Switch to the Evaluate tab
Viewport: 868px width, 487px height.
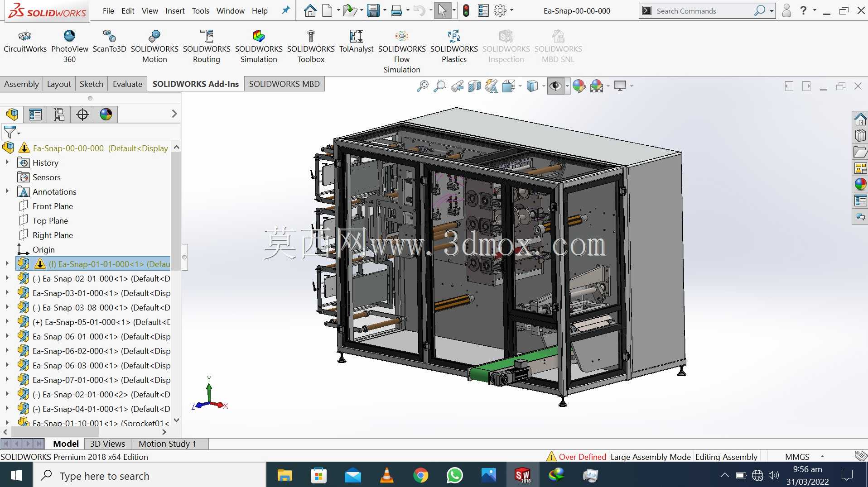pos(127,84)
